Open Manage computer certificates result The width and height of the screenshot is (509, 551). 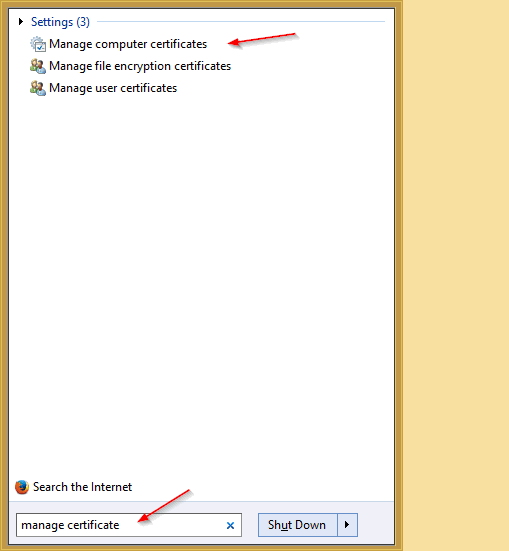(x=128, y=44)
